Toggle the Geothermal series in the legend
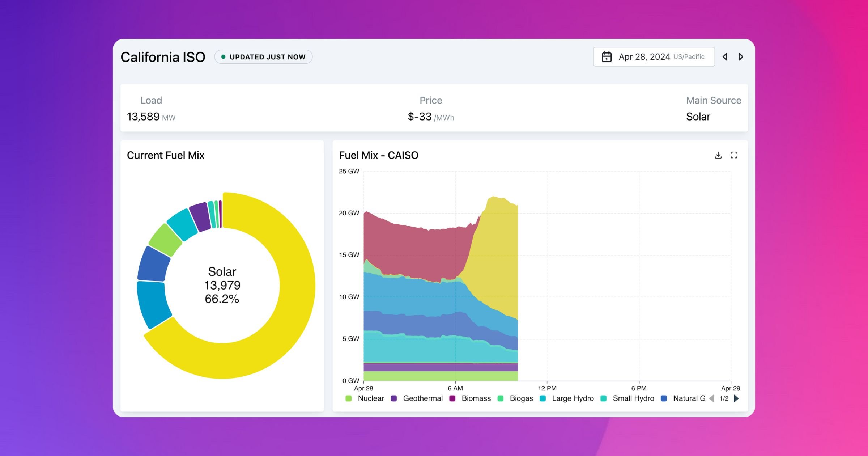 (394, 398)
